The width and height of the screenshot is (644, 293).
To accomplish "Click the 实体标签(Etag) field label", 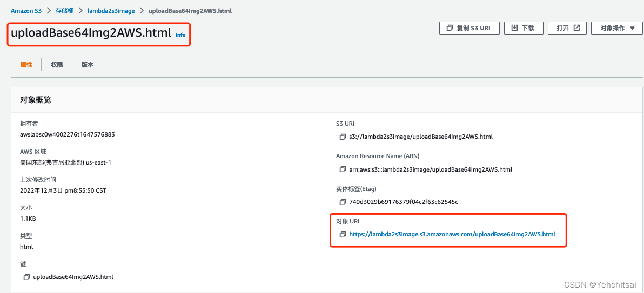I will [x=356, y=189].
